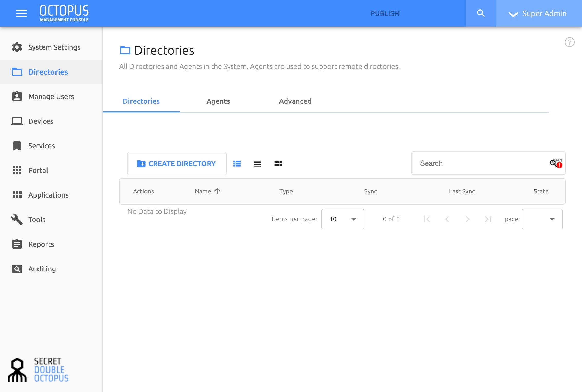
Task: Go to next page arrow
Action: pyautogui.click(x=468, y=219)
